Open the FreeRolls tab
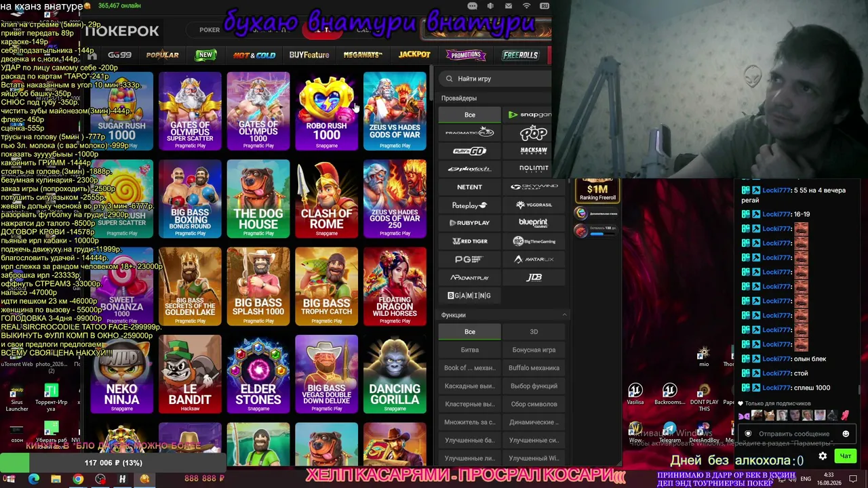The image size is (868, 488). pyautogui.click(x=520, y=55)
